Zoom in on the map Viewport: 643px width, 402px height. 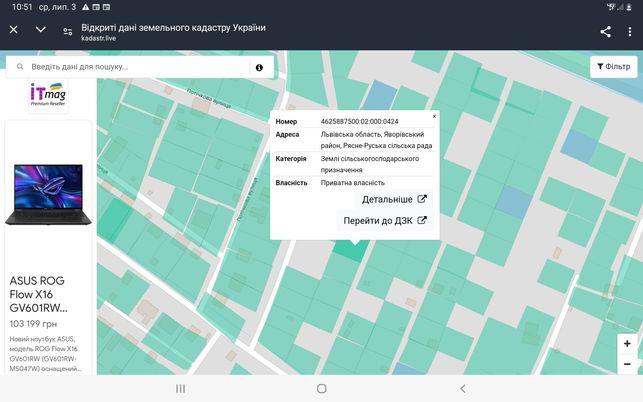(x=627, y=344)
